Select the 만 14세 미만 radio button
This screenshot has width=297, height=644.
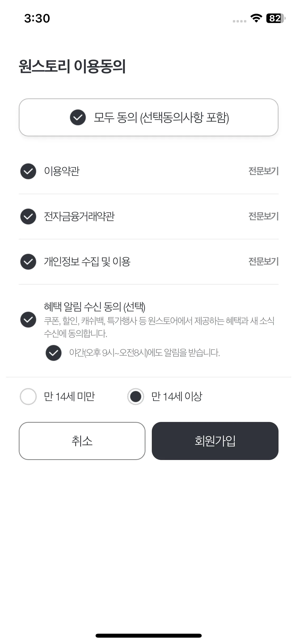pyautogui.click(x=28, y=397)
